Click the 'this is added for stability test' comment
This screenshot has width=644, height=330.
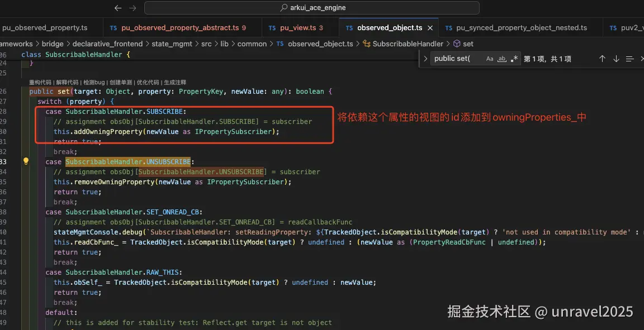[x=193, y=323]
